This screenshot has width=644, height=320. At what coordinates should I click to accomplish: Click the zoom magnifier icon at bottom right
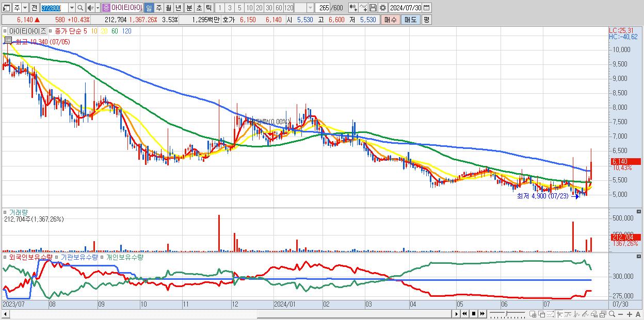(x=612, y=314)
